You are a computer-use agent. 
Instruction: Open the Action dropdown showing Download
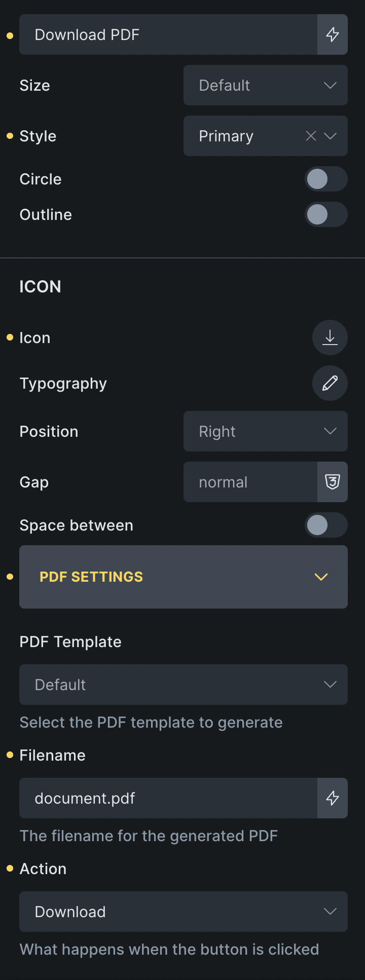pyautogui.click(x=183, y=912)
